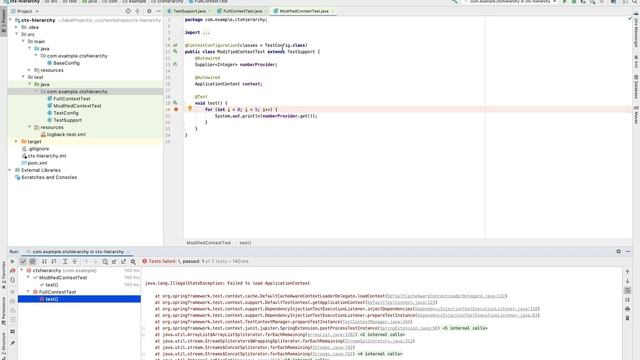Open DefaultCacheAwareContextLoaderDelegate.java stack trace link

[446, 296]
